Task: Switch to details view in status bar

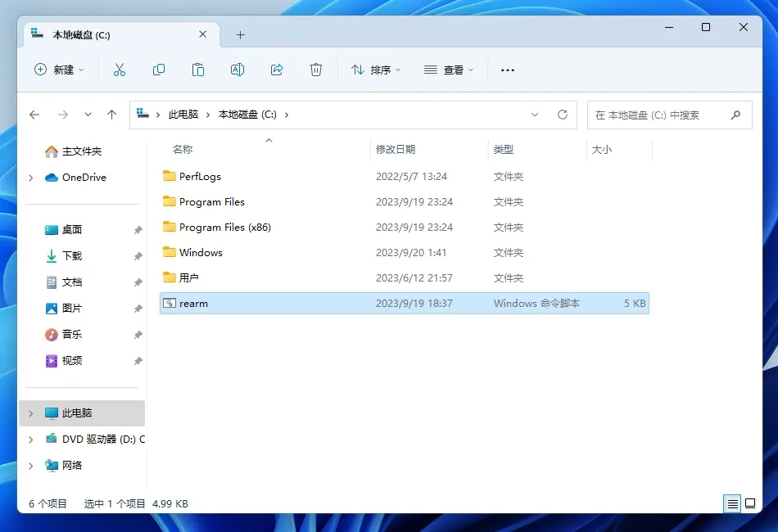Action: (x=732, y=503)
